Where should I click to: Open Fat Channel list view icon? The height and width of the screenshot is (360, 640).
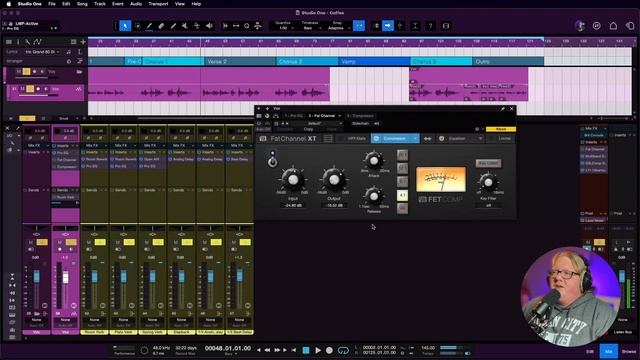pos(328,139)
